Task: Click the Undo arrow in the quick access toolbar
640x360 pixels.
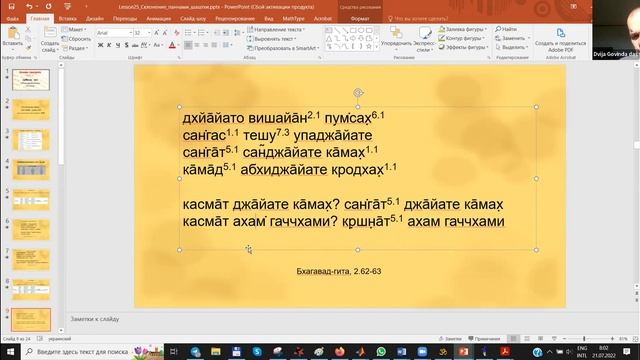Action: (29, 7)
